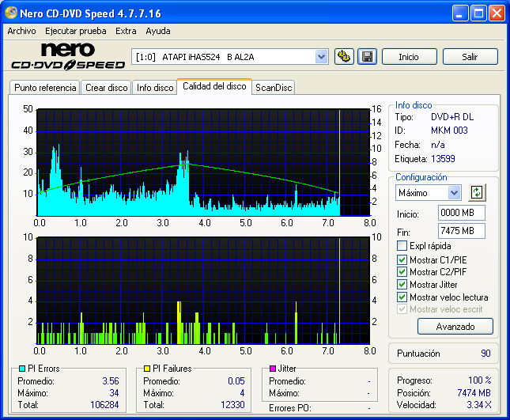Toggle the Mostrar Jitter checkbox
Viewport: 510px width, 420px height.
402,285
